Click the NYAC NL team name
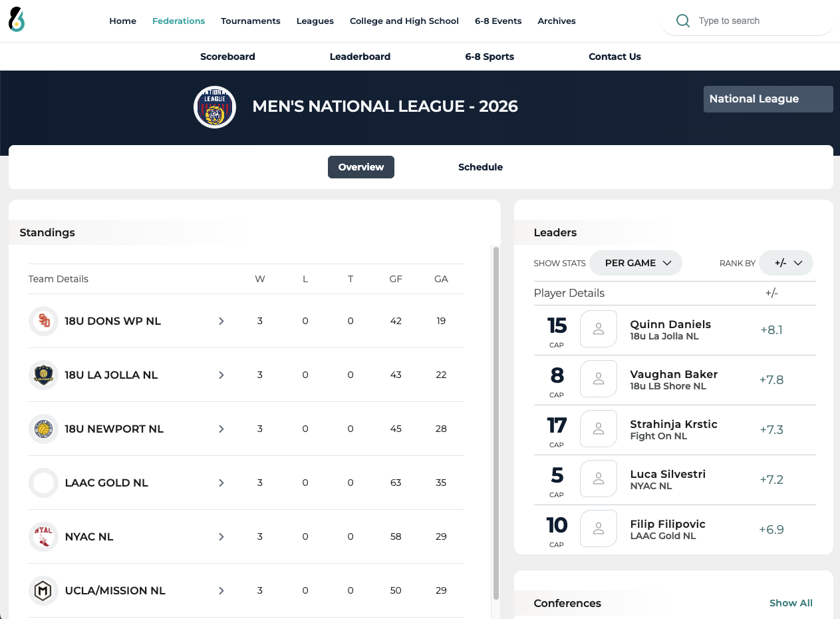This screenshot has width=840, height=619. (x=89, y=536)
